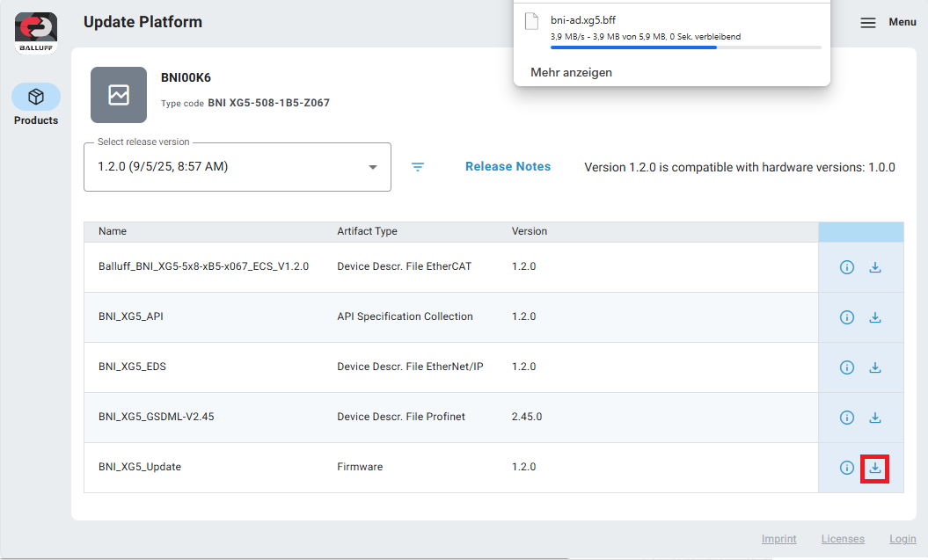Download the EtherCAT device description file
The height and width of the screenshot is (560, 928).
(875, 267)
